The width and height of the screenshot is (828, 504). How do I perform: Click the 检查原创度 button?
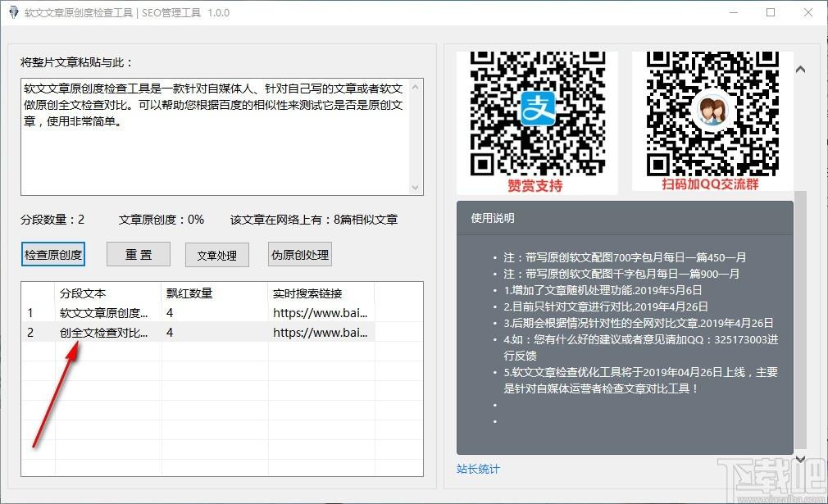coord(52,255)
